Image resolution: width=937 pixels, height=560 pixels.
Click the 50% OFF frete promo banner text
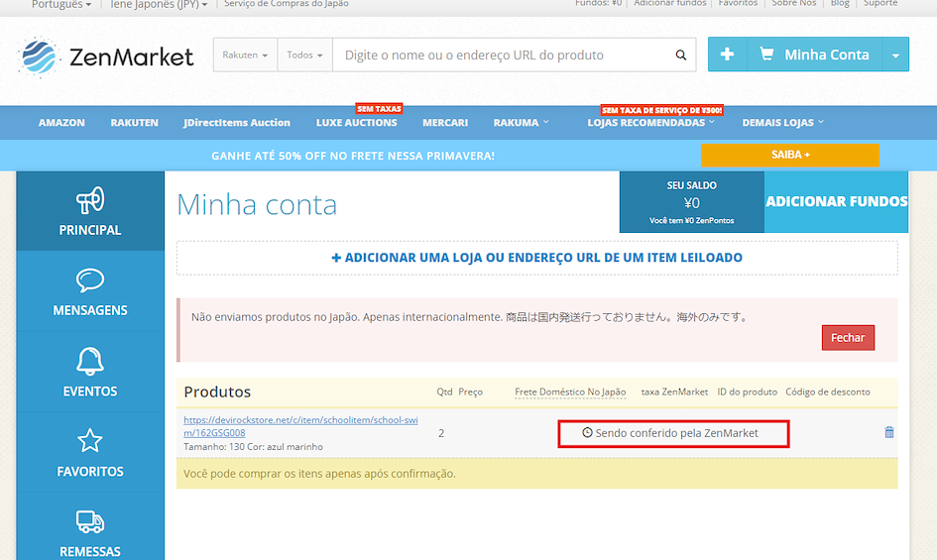(353, 156)
